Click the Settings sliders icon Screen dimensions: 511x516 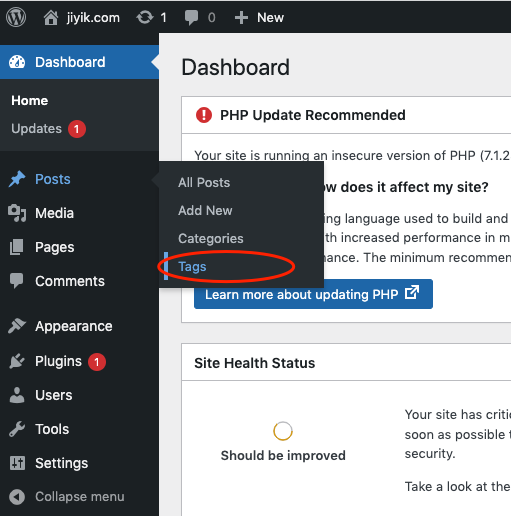pos(17,463)
